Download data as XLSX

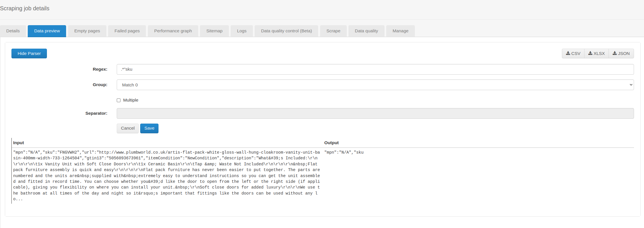point(597,53)
